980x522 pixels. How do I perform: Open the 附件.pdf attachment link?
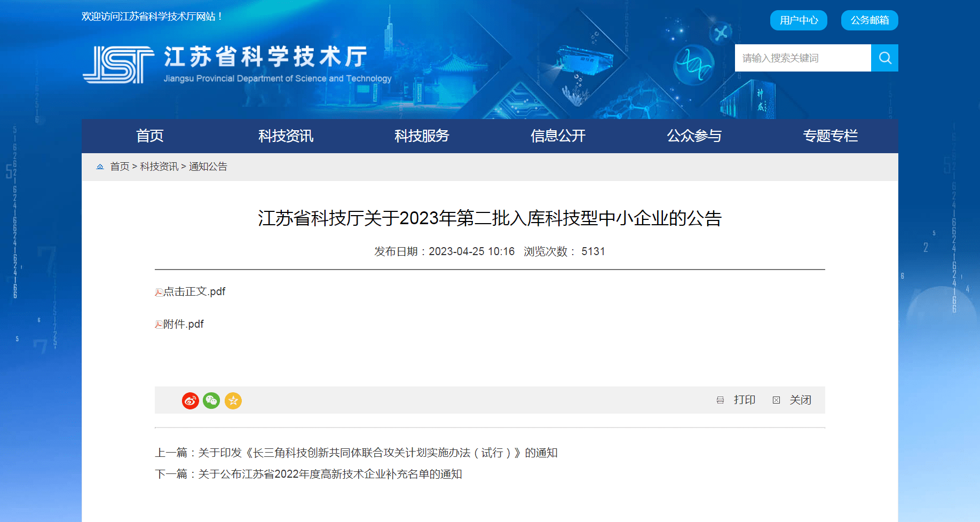(183, 324)
